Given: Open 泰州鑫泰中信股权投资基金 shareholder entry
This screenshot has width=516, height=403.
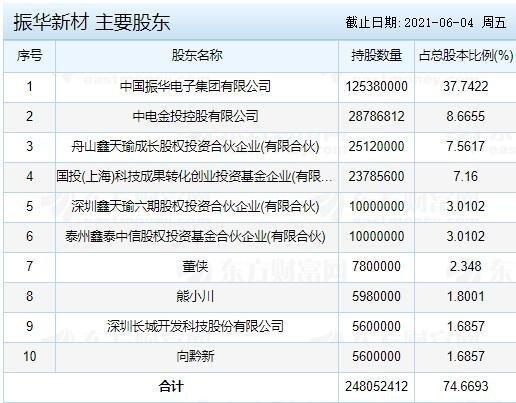Looking at the screenshot, I should (x=195, y=236).
